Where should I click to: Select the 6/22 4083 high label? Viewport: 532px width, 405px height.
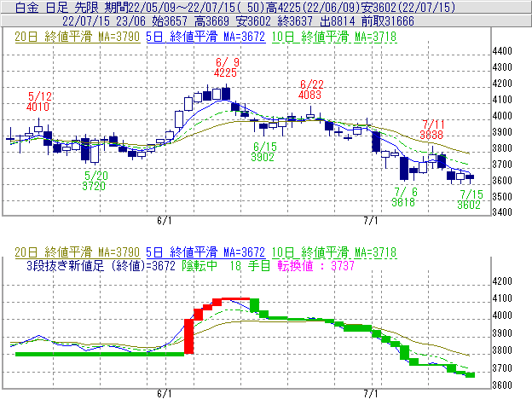311,90
